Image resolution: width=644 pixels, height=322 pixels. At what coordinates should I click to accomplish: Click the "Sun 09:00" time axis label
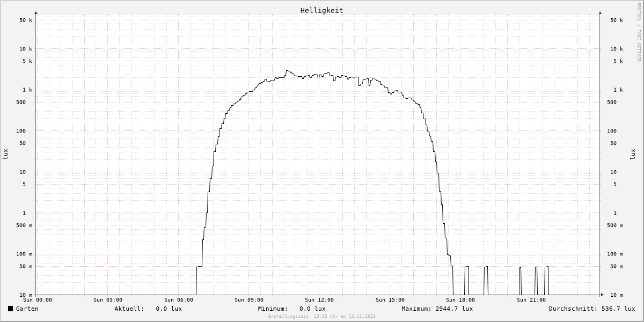click(249, 300)
